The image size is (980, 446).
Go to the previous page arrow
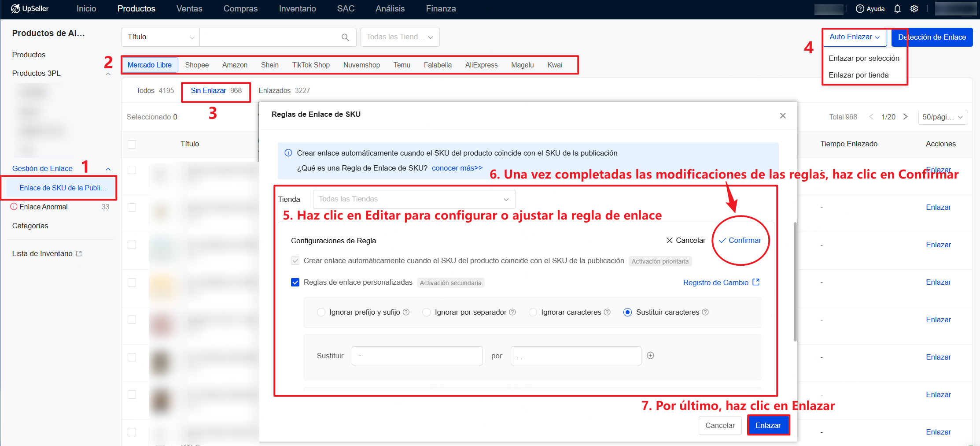point(871,116)
